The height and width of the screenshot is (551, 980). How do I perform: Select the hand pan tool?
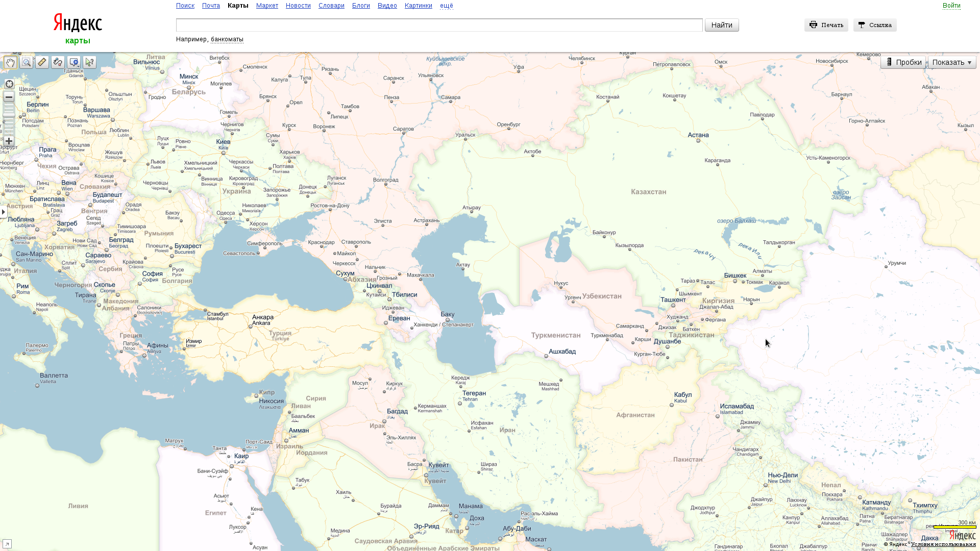pos(11,62)
